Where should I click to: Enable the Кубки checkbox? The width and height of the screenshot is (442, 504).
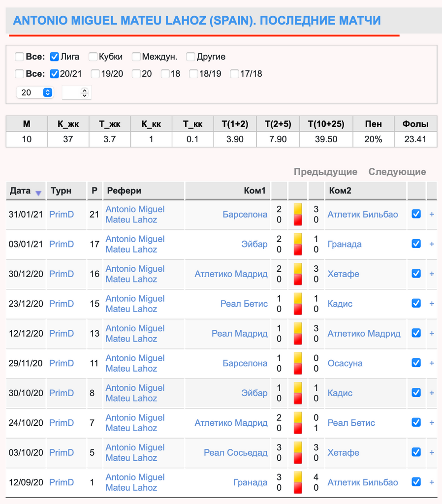pos(93,57)
